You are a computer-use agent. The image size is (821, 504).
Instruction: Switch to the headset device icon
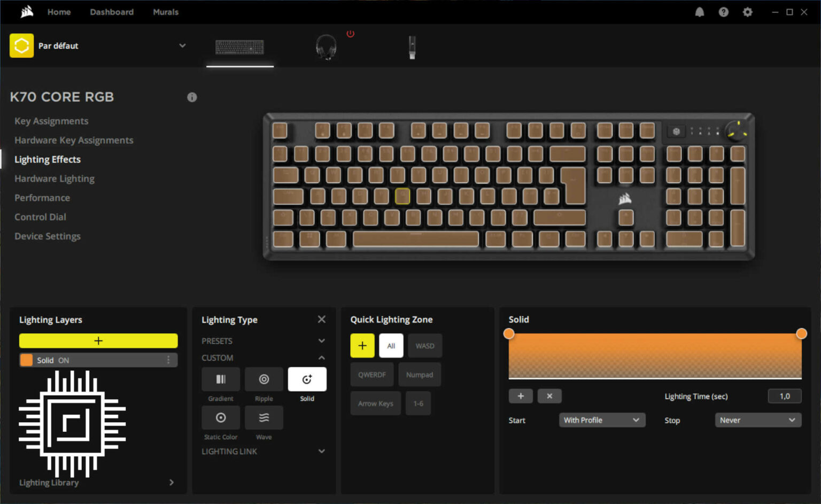pos(326,47)
